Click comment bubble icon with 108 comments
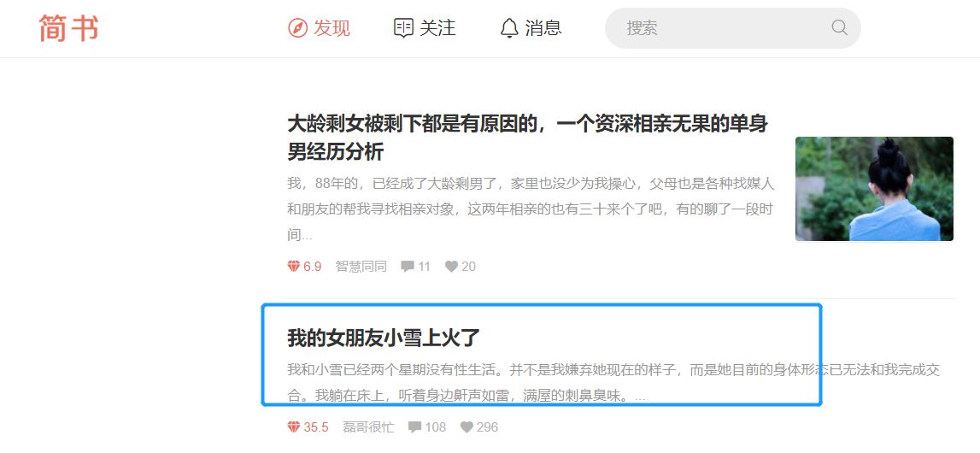 point(415,427)
